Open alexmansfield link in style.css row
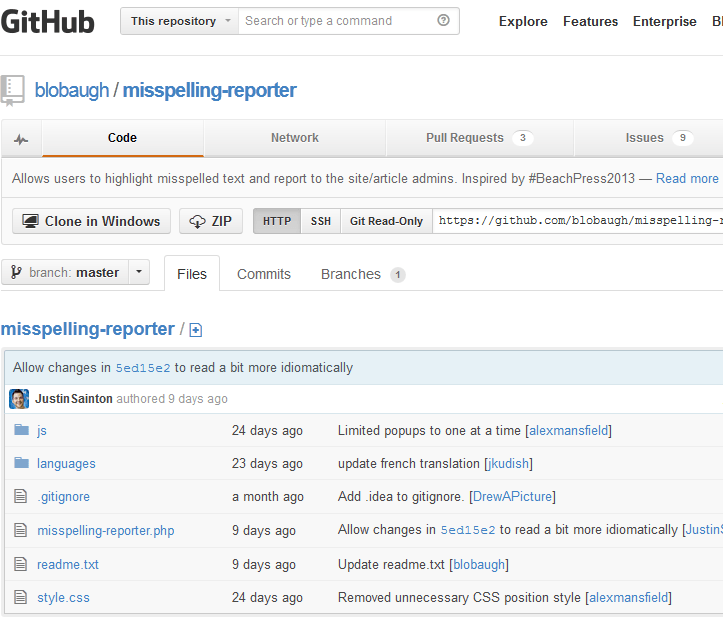 [x=628, y=598]
